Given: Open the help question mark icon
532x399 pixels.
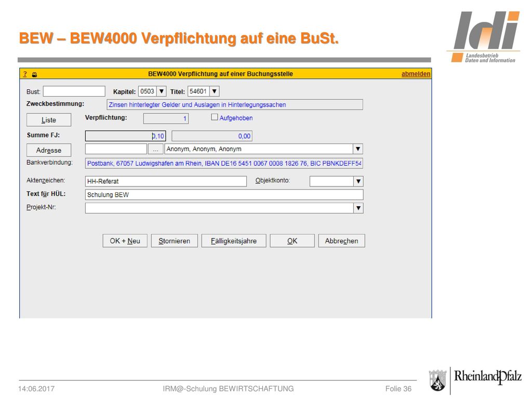Looking at the screenshot, I should (25, 74).
